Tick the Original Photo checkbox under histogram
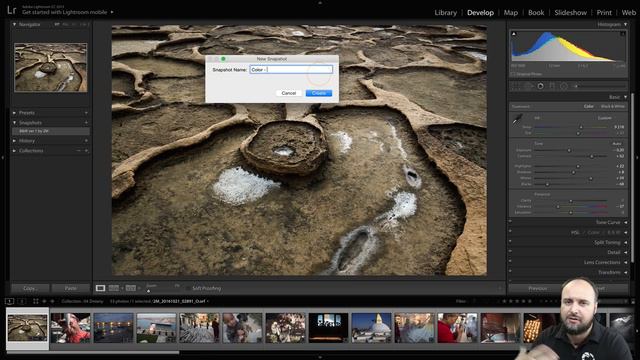 pos(513,74)
